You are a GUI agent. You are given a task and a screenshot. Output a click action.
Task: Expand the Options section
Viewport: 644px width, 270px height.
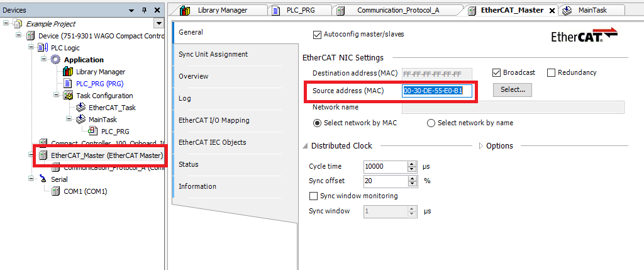click(x=481, y=146)
